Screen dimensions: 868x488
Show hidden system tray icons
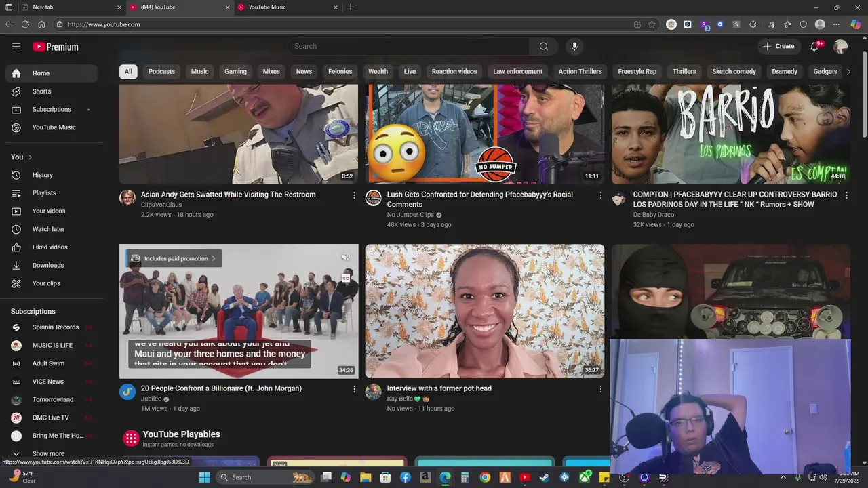783,477
